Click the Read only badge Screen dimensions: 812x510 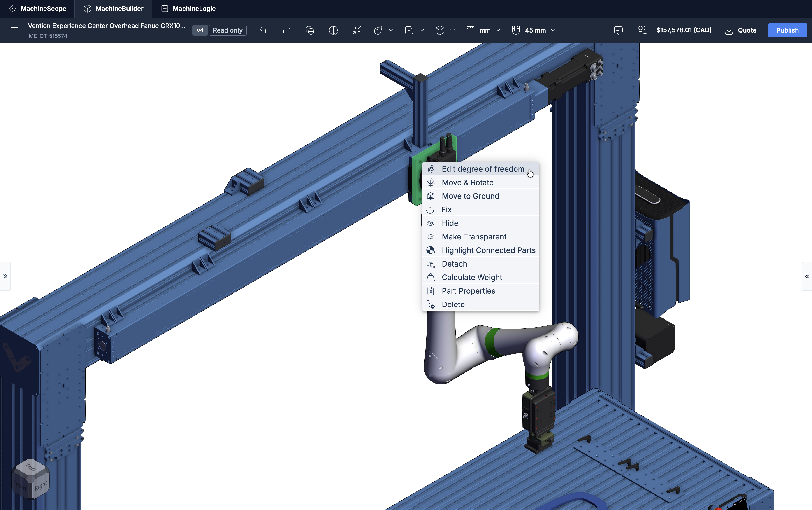click(228, 30)
